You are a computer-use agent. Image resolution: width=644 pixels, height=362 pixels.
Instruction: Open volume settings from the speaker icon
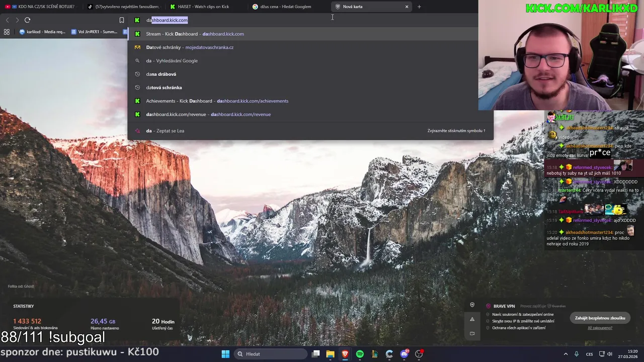(609, 354)
